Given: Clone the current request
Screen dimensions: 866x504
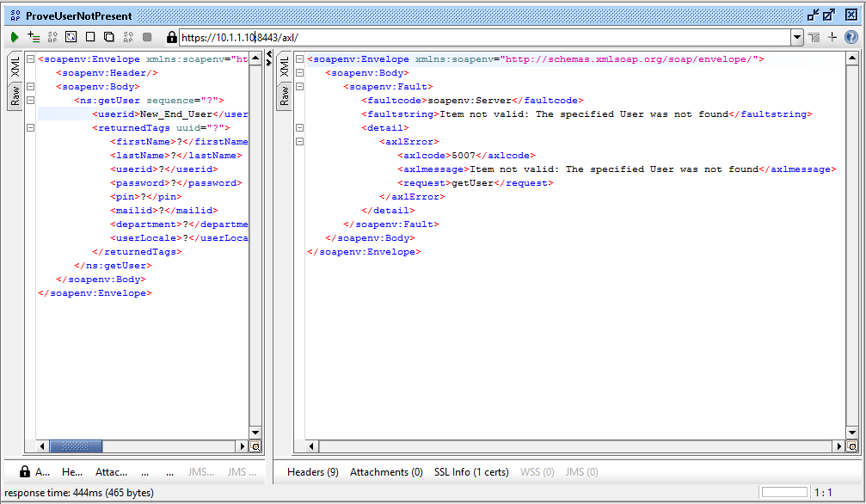Looking at the screenshot, I should pyautogui.click(x=109, y=37).
